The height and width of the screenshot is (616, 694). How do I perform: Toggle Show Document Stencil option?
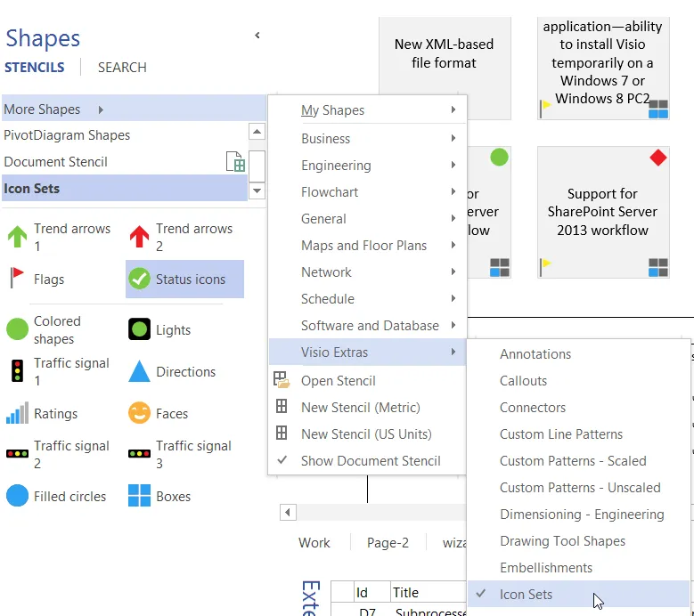coord(367,461)
